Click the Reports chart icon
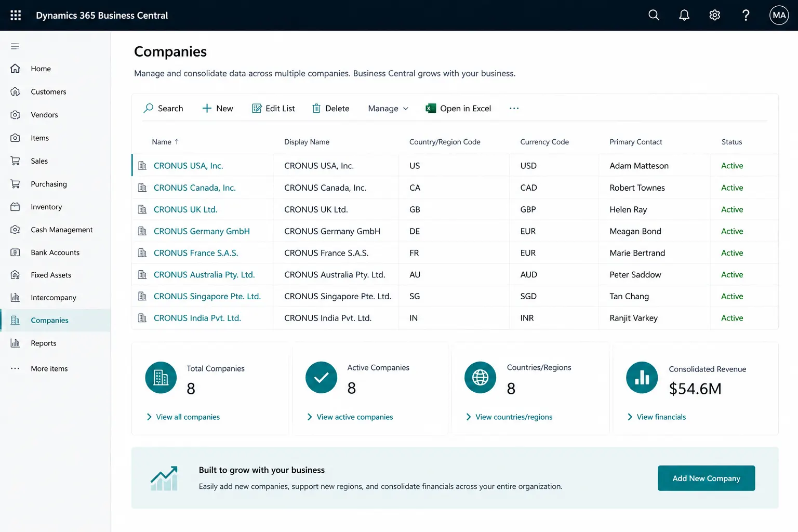Image resolution: width=798 pixels, height=532 pixels. click(15, 343)
